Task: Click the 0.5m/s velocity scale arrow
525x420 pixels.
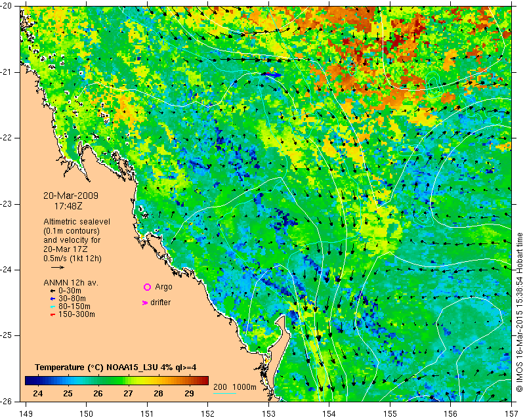Action: coord(58,267)
